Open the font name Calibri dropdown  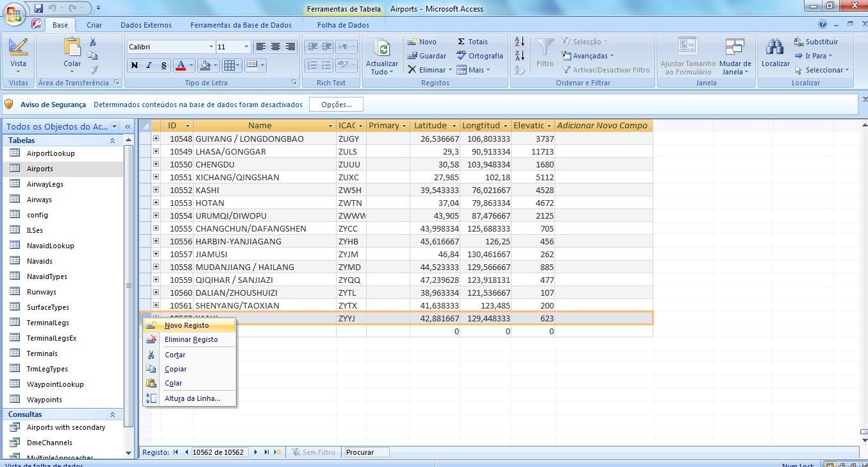pyautogui.click(x=211, y=47)
